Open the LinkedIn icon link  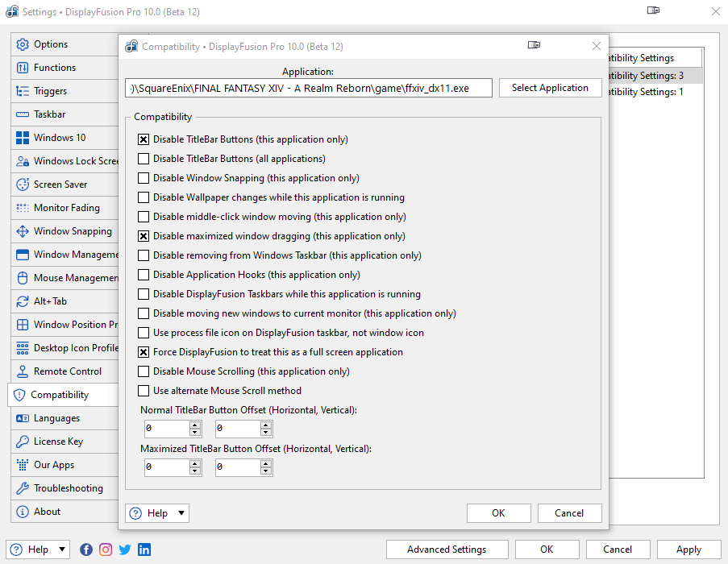click(x=144, y=549)
